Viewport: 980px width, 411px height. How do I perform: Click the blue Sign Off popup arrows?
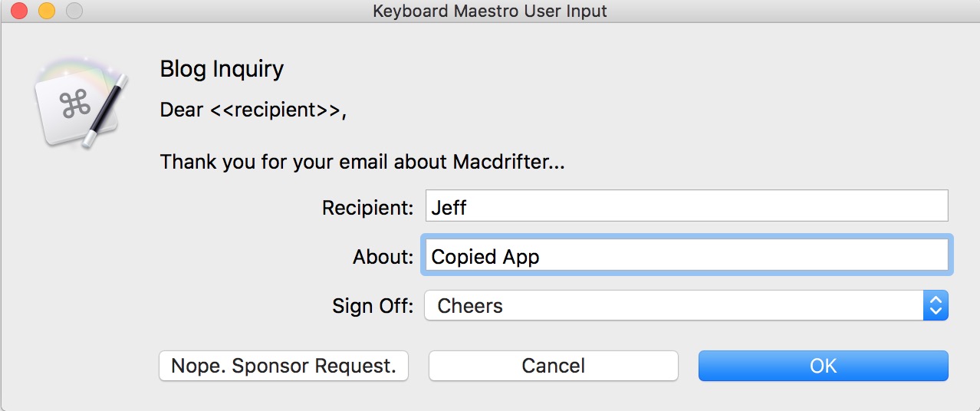click(936, 305)
